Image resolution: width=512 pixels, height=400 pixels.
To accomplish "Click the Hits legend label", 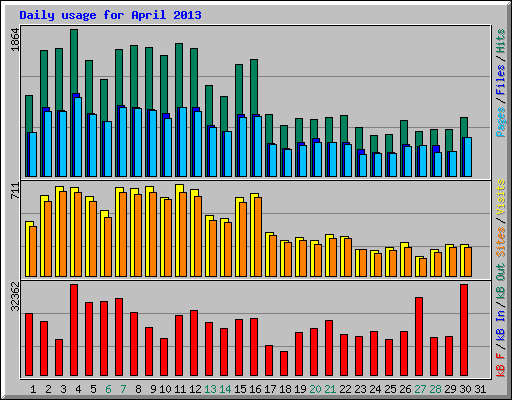I will point(500,41).
